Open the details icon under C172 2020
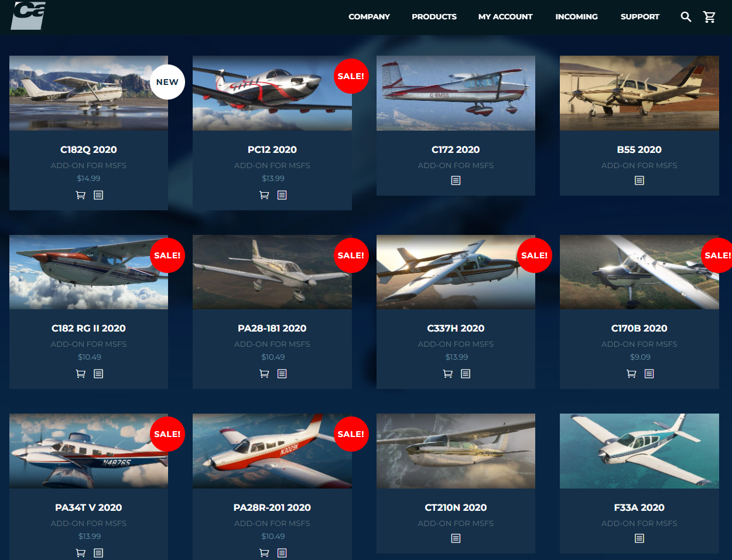 (x=456, y=180)
